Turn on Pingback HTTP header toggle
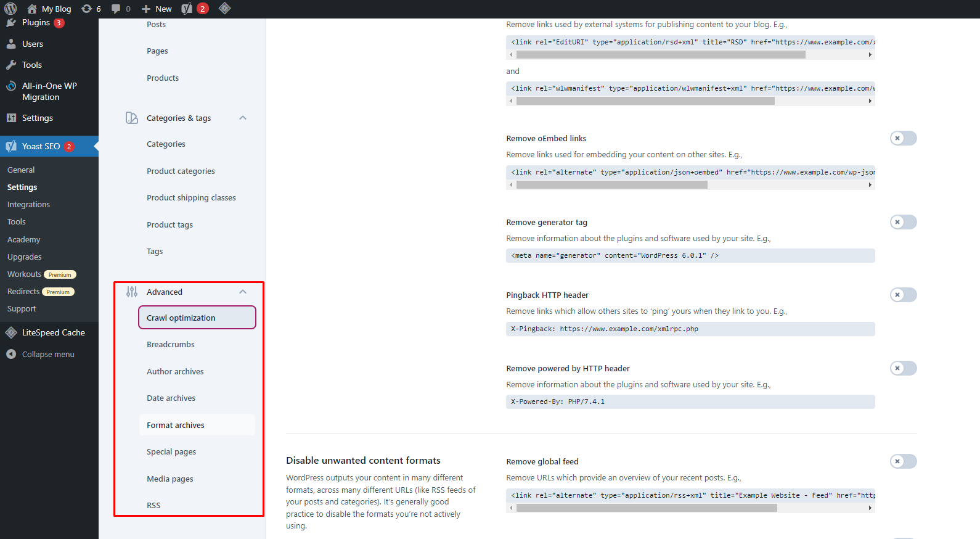Viewport: 980px width, 539px height. 903,295
